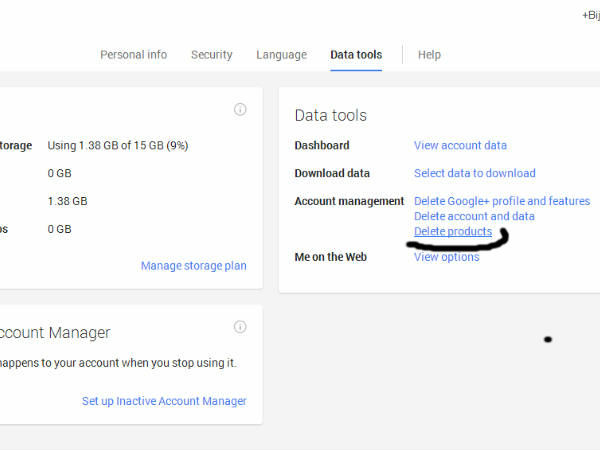This screenshot has height=450, width=600.
Task: Switch to the Security tab
Action: pyautogui.click(x=211, y=55)
